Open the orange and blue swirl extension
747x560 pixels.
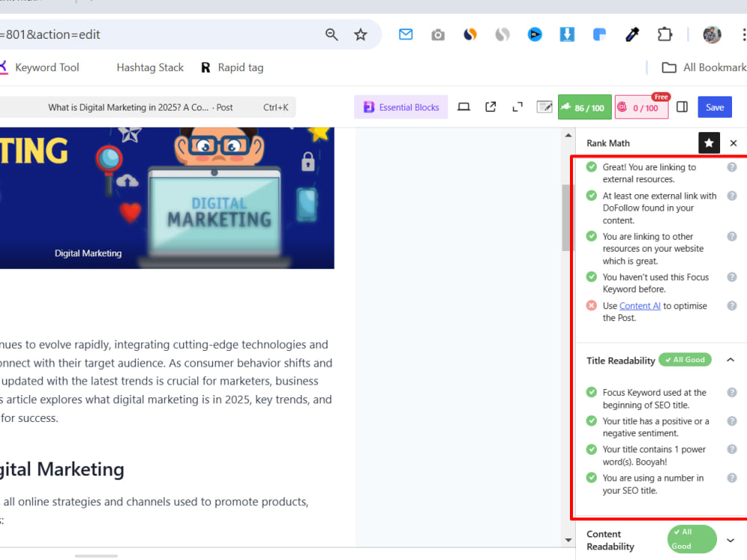click(470, 34)
